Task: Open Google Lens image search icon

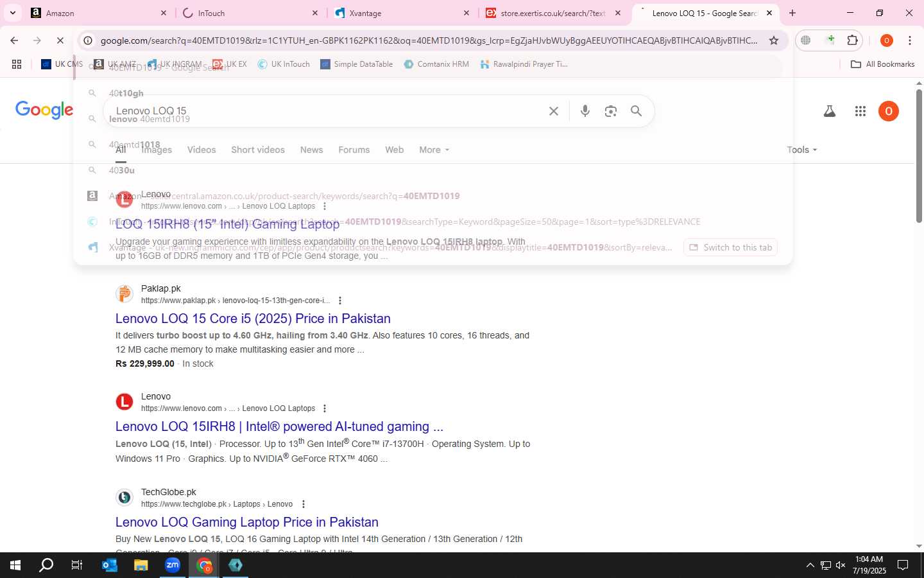Action: pos(611,111)
